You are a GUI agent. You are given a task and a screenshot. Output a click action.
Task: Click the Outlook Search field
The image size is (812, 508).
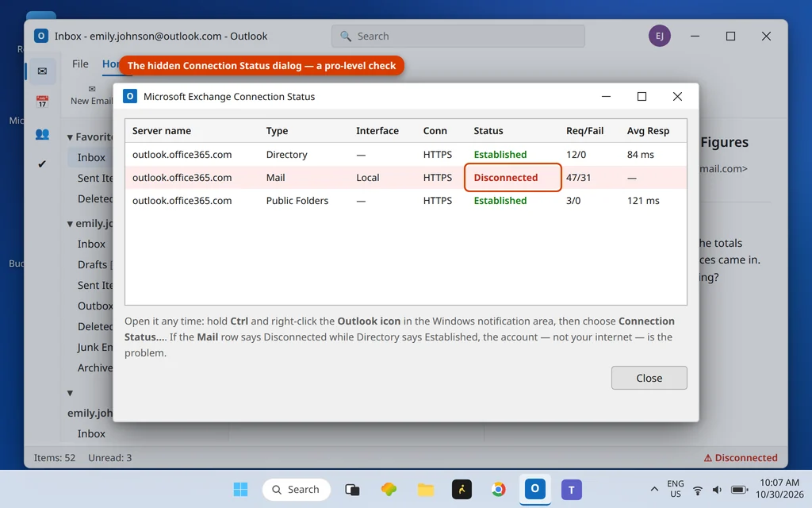click(x=458, y=37)
